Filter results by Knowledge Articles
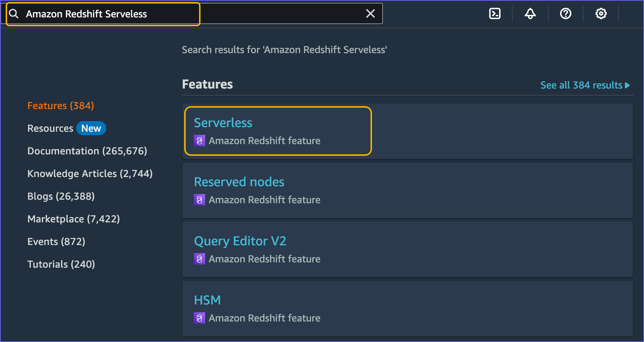Viewport: 644px width, 342px height. pos(90,173)
